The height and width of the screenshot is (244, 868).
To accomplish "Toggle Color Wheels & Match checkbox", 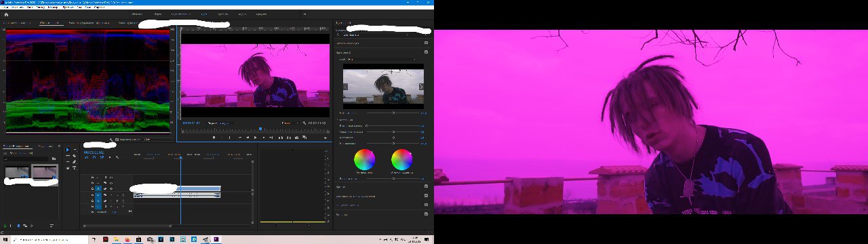I will click(x=426, y=196).
